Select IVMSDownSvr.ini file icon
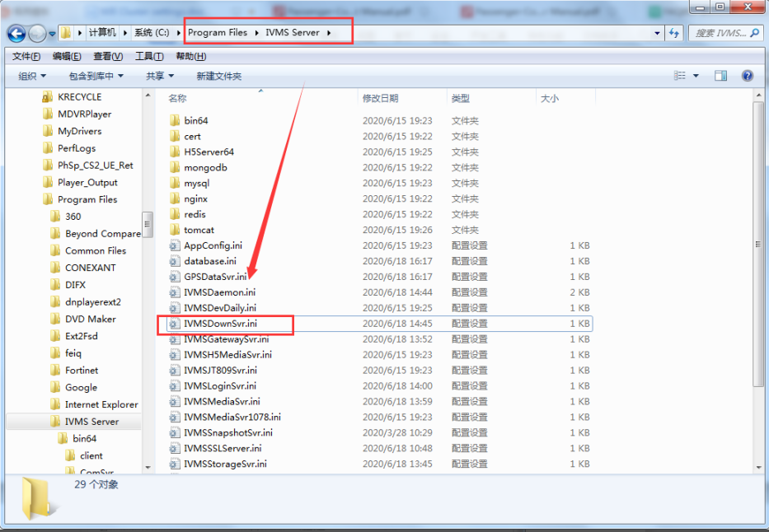The width and height of the screenshot is (769, 532). pyautogui.click(x=175, y=324)
